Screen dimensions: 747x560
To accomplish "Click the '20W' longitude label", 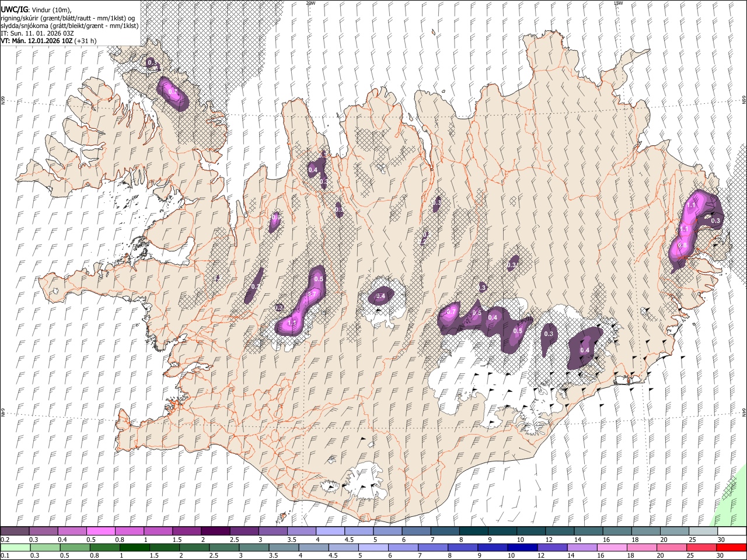I will (311, 3).
